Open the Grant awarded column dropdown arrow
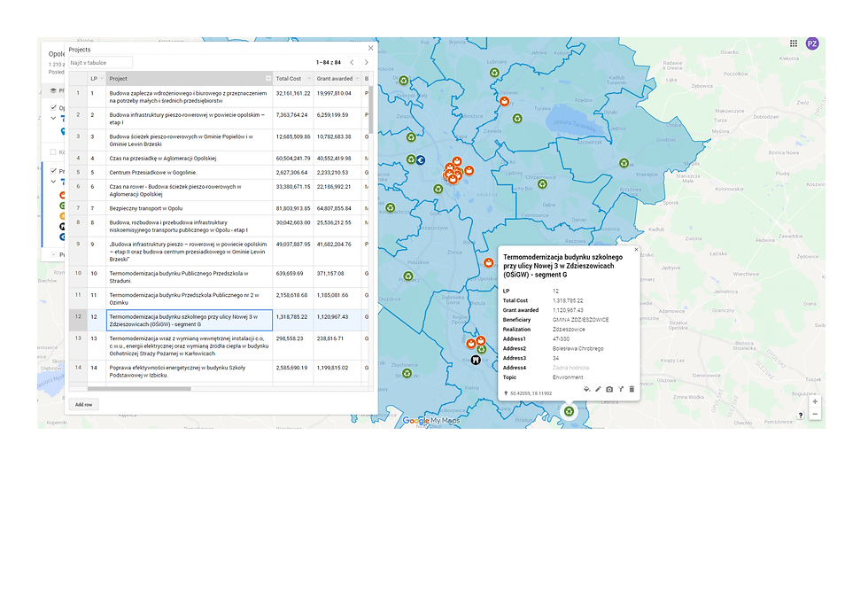This screenshot has width=868, height=614. click(x=357, y=79)
